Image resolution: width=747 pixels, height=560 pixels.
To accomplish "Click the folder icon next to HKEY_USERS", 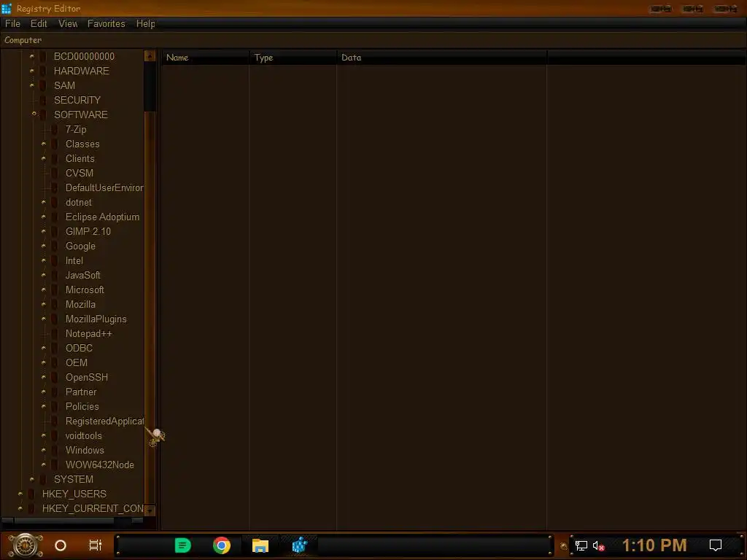I will 31,494.
